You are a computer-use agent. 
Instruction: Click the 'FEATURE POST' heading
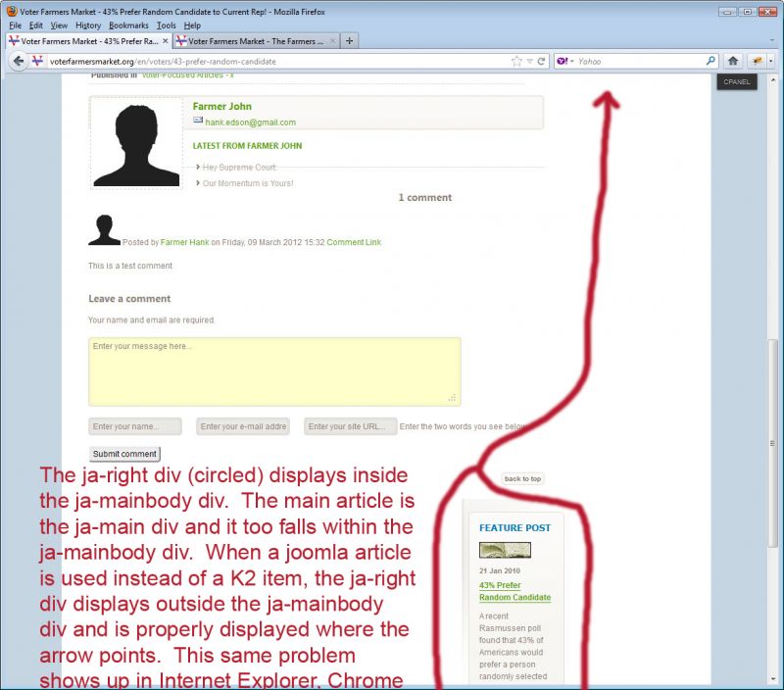coord(515,527)
